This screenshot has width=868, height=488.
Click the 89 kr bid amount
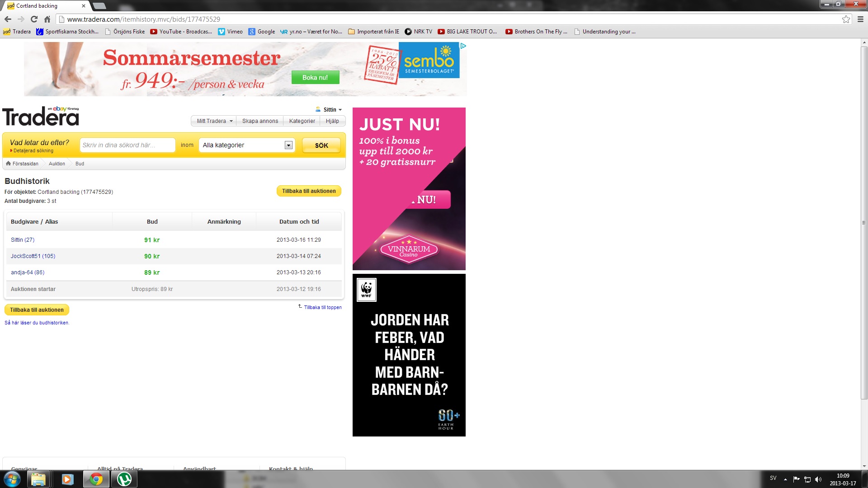pyautogui.click(x=152, y=272)
